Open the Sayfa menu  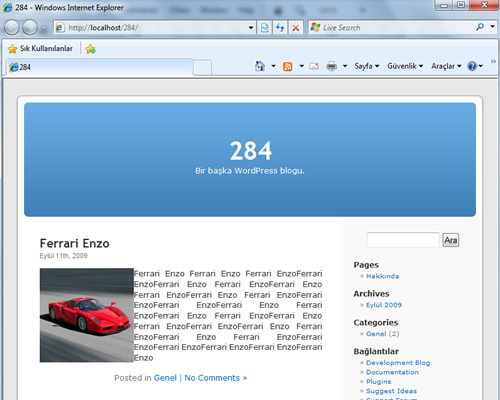[367, 66]
